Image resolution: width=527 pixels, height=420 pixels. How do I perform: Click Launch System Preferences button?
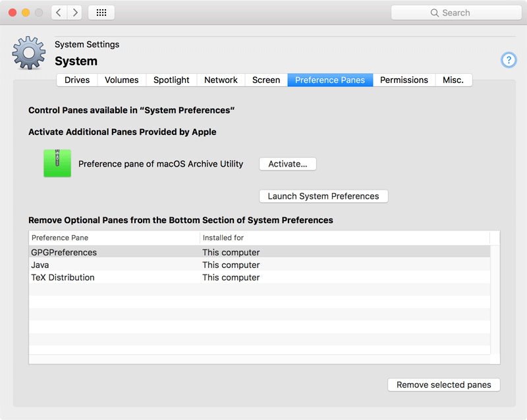[323, 196]
